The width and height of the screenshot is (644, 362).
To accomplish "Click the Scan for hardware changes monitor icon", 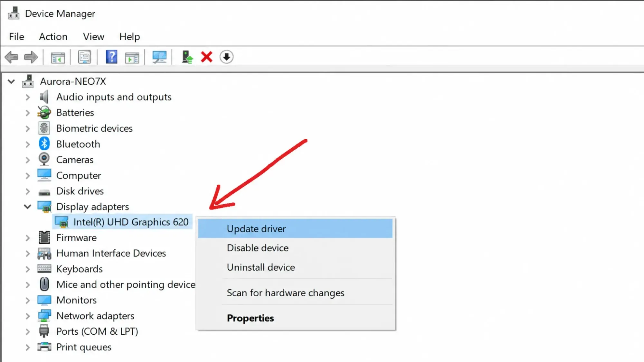I will click(x=159, y=57).
